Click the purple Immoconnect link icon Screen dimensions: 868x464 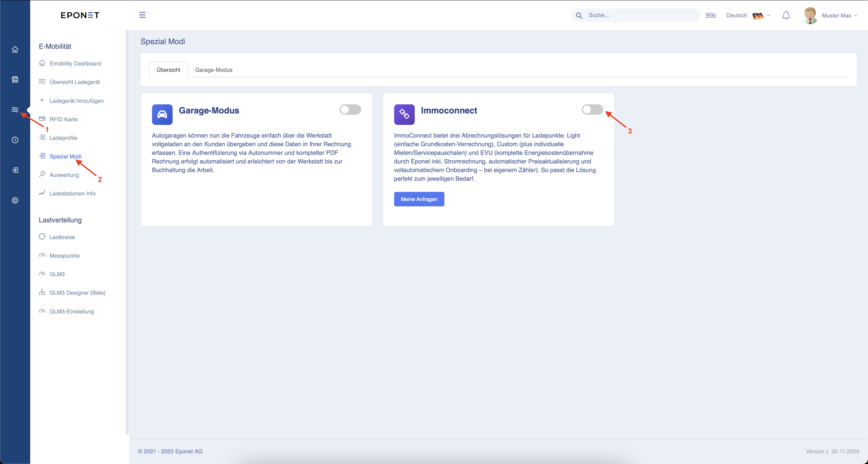tap(404, 114)
